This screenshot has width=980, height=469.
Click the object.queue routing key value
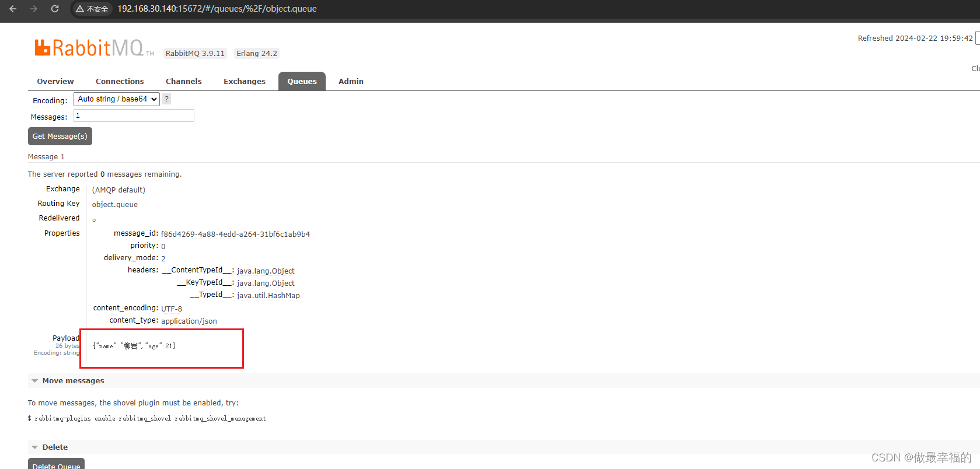tap(115, 205)
